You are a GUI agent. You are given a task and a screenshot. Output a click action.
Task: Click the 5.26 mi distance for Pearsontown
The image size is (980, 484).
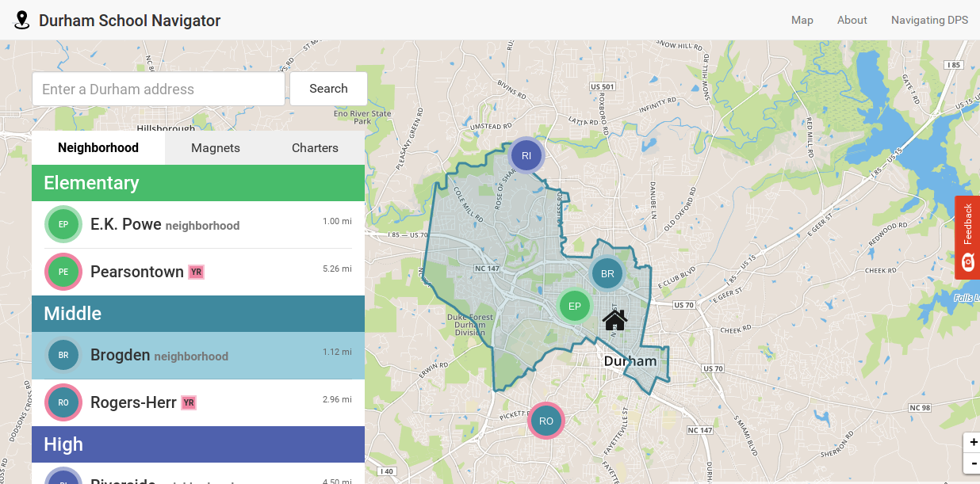(337, 269)
